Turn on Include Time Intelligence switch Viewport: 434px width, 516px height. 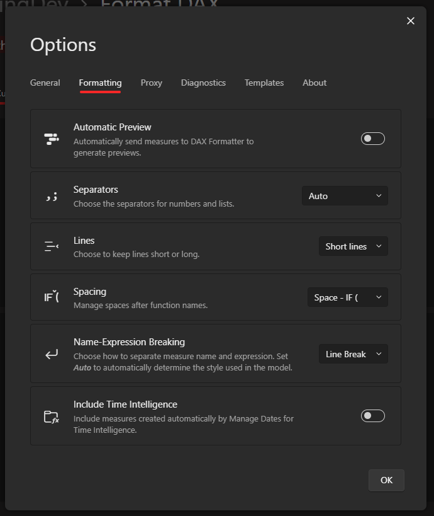(x=373, y=416)
